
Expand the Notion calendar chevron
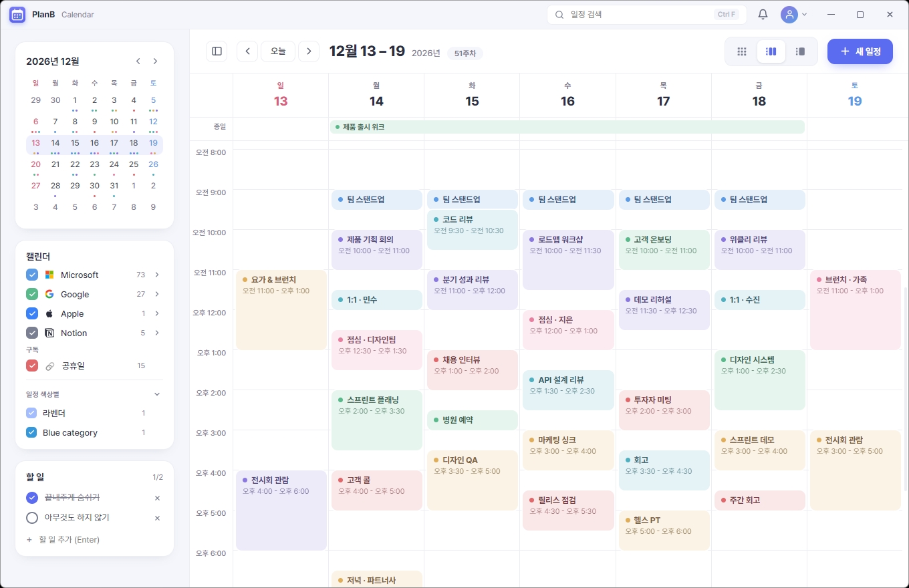pyautogui.click(x=157, y=333)
